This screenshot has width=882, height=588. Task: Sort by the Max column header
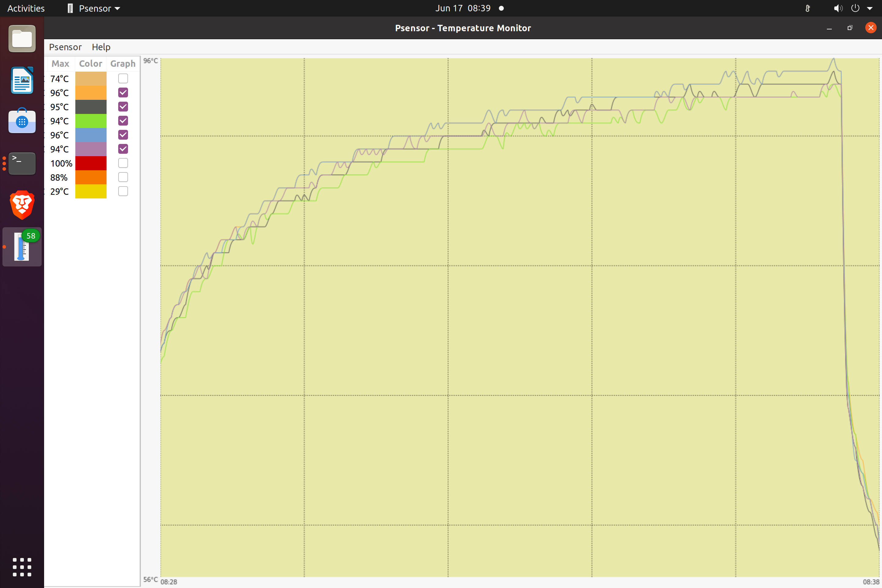(x=60, y=63)
